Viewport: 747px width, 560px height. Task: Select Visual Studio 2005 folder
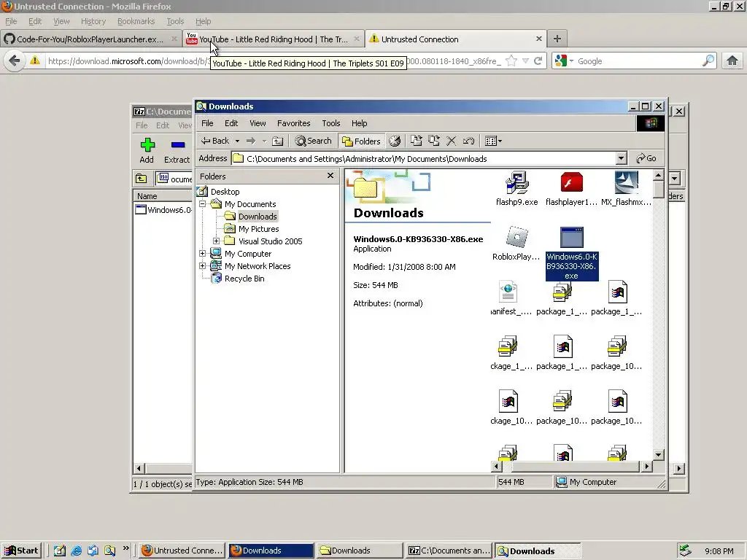point(270,241)
